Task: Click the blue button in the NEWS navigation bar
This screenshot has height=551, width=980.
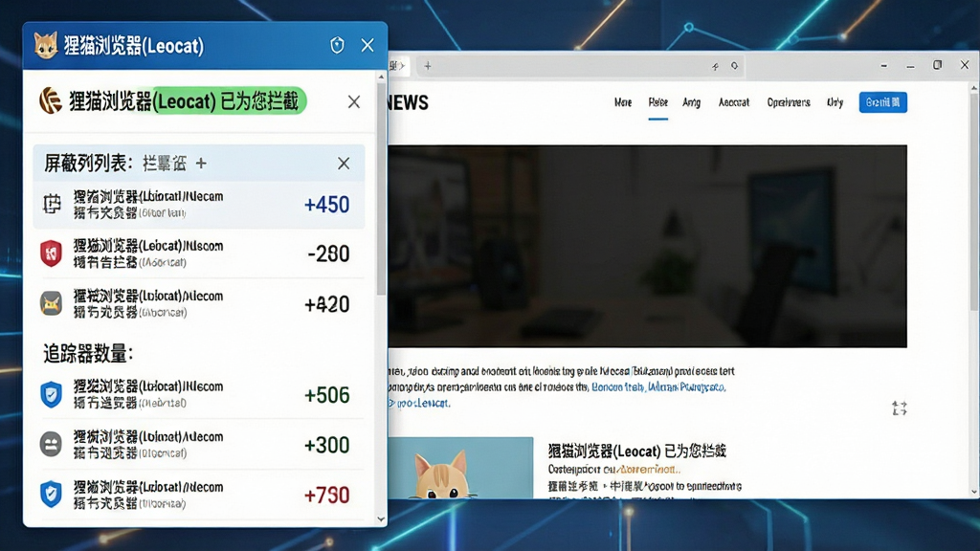Action: click(882, 102)
